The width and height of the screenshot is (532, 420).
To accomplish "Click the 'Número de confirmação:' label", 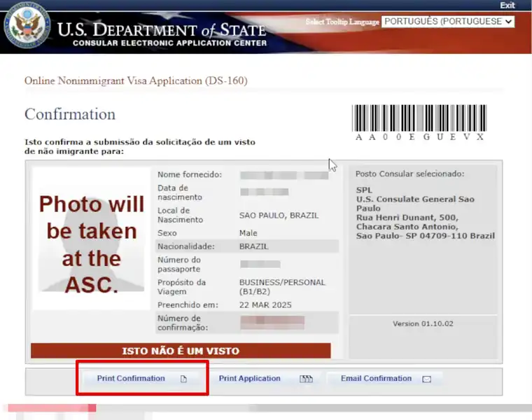I will 183,323.
